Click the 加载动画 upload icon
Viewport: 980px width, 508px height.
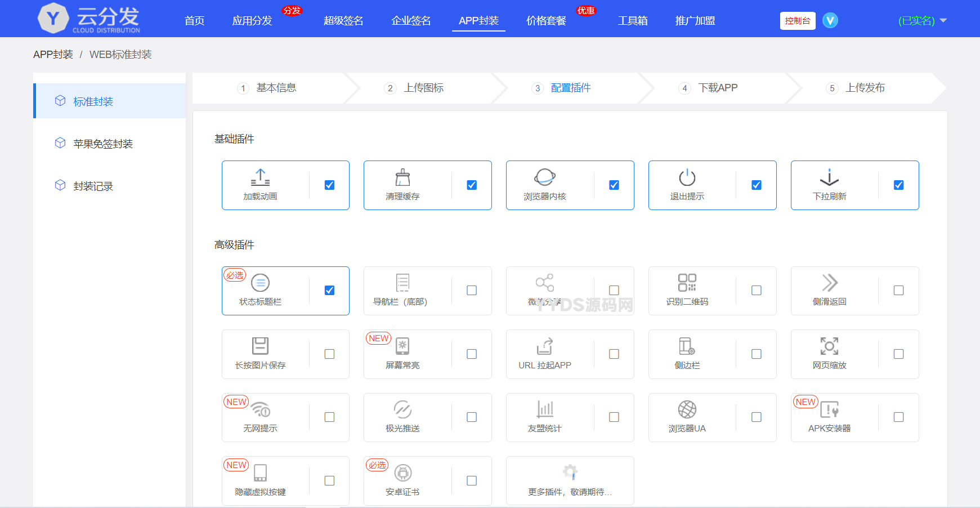(260, 177)
